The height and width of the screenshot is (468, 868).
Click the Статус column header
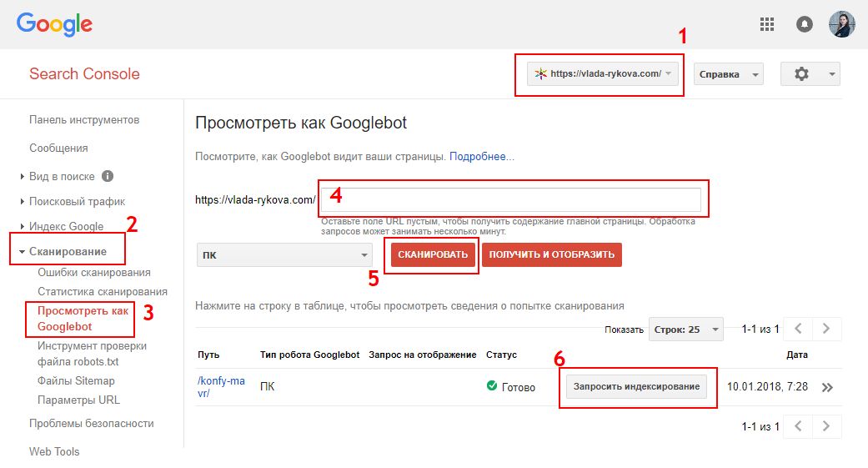pyautogui.click(x=501, y=355)
